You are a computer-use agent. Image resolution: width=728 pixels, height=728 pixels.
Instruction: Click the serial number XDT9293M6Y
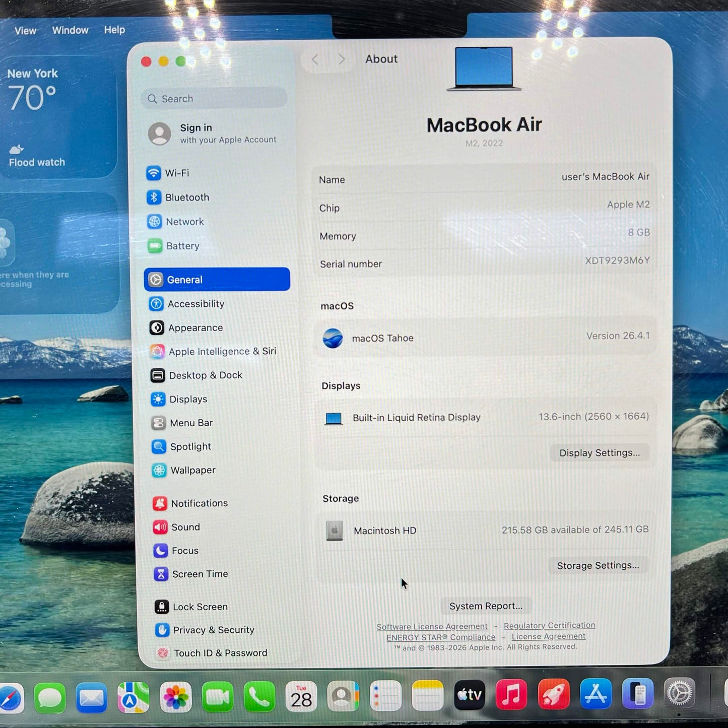click(x=618, y=260)
